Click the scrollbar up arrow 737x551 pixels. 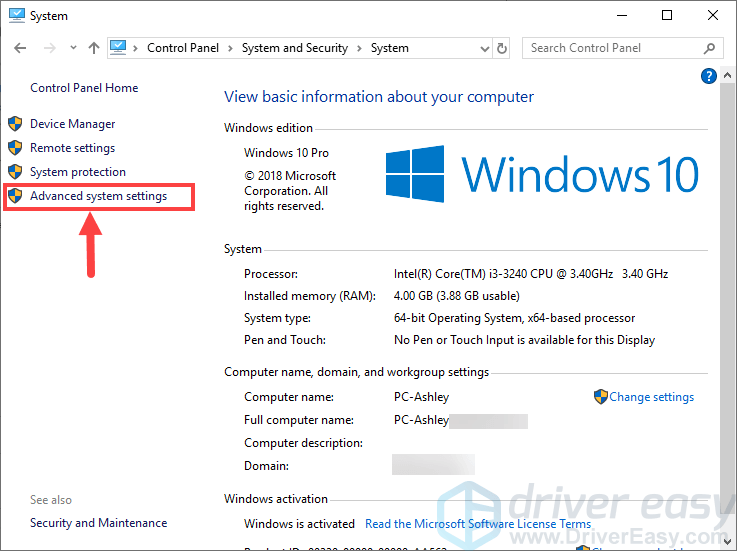coord(727,75)
